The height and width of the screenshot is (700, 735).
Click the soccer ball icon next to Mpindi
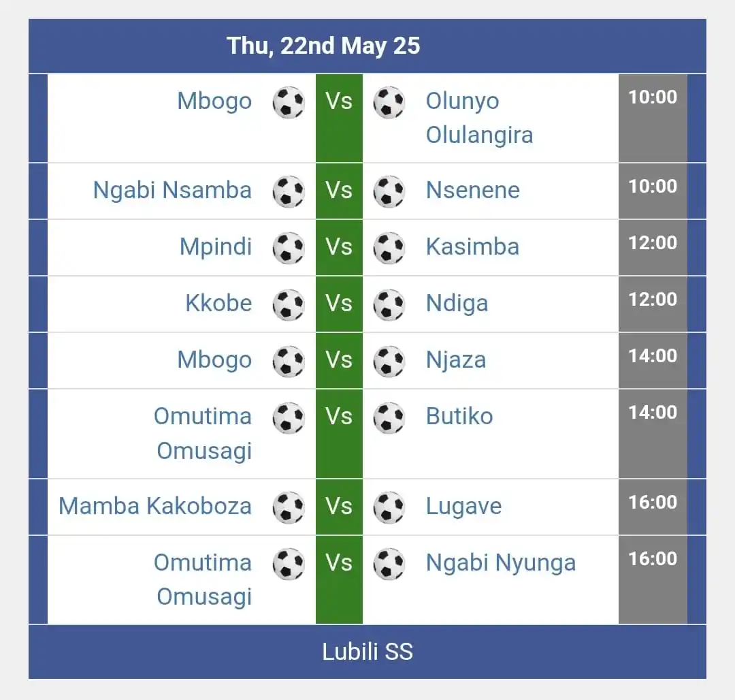pos(289,248)
